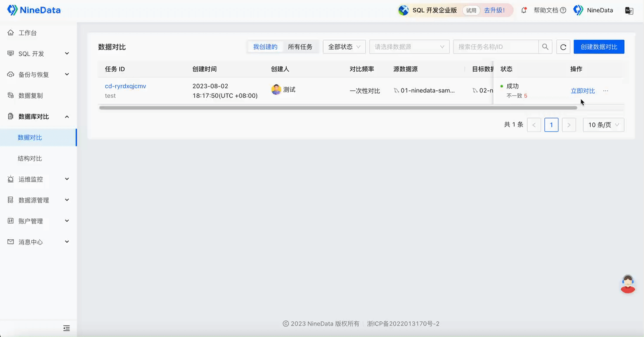Viewport: 644px width, 337px height.
Task: Open 帮助文档 from the header
Action: pyautogui.click(x=546, y=10)
